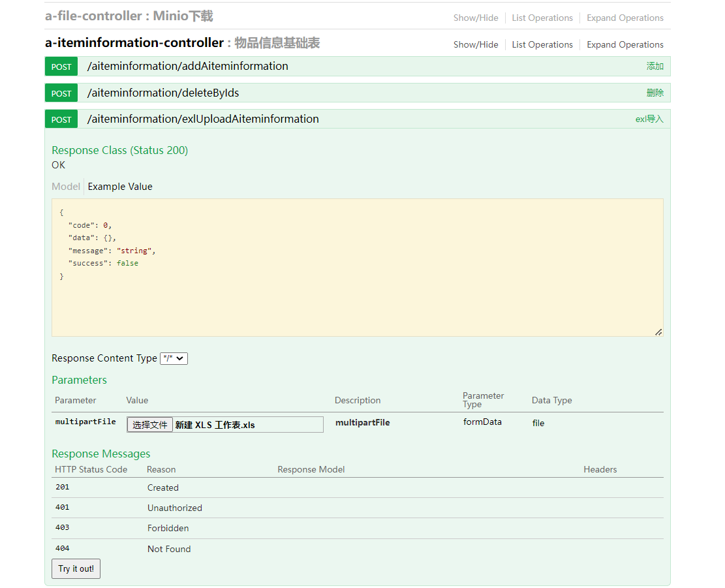This screenshot has height=588, width=725.
Task: Select the 404 status code cell
Action: tap(63, 549)
